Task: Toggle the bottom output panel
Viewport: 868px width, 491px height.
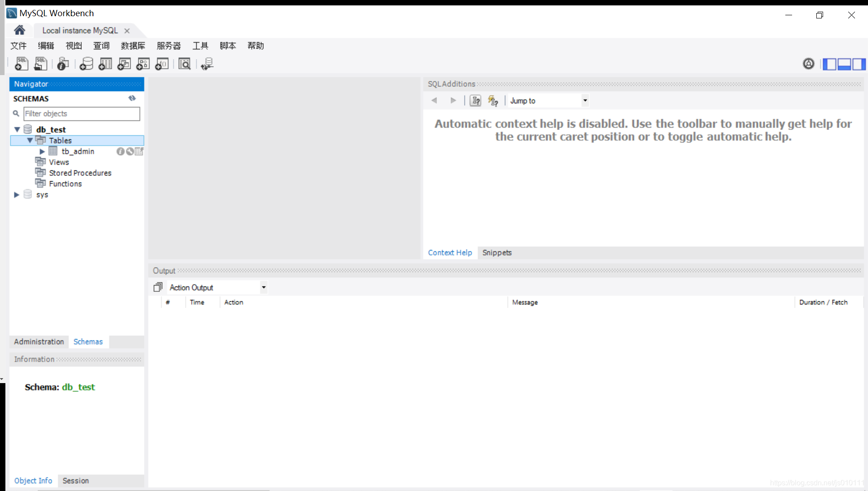Action: tap(844, 64)
